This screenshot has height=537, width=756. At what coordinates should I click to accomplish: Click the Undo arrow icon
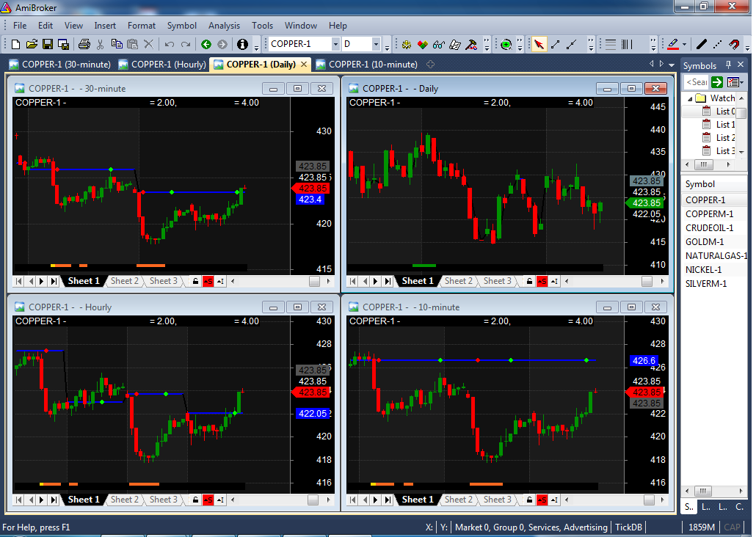click(x=170, y=44)
